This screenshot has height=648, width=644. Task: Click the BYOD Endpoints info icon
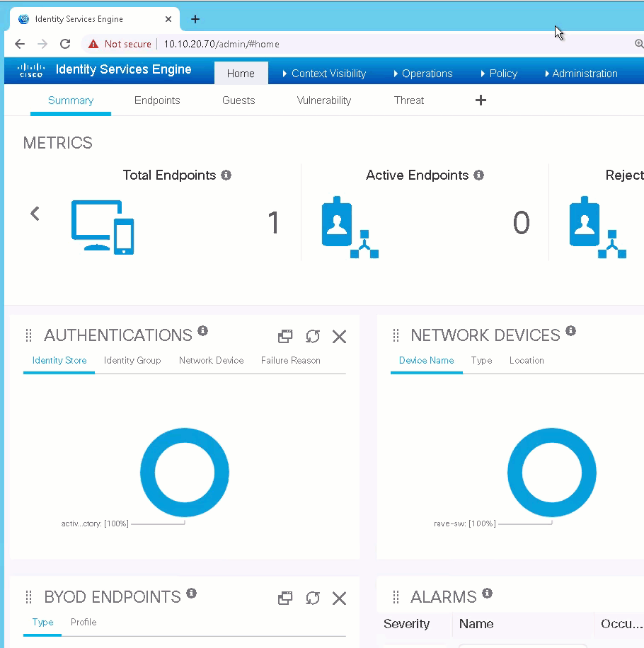click(x=191, y=594)
